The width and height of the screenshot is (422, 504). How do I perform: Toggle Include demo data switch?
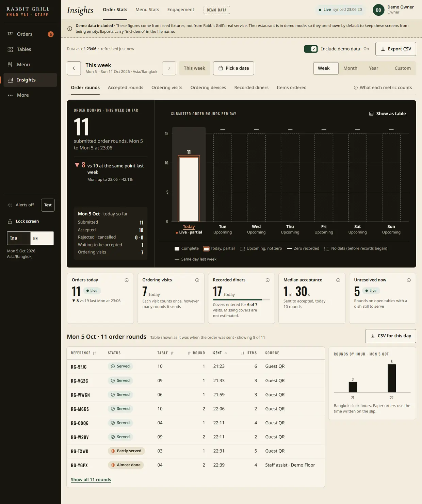[x=311, y=49]
